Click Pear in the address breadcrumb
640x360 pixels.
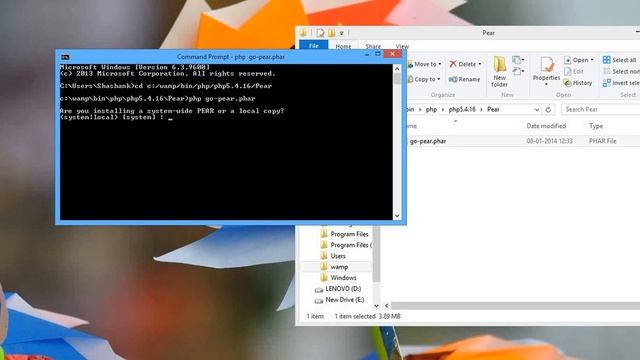click(x=493, y=109)
